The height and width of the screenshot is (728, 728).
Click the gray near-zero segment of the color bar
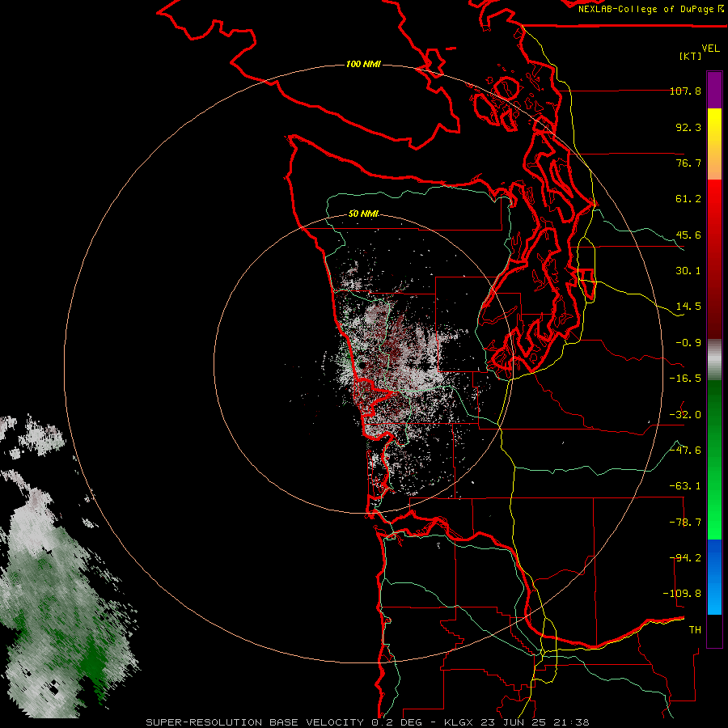tap(714, 360)
